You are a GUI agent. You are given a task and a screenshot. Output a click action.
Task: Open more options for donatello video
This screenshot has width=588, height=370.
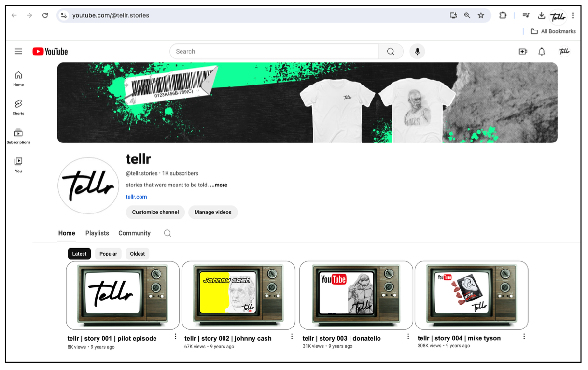coord(408,337)
